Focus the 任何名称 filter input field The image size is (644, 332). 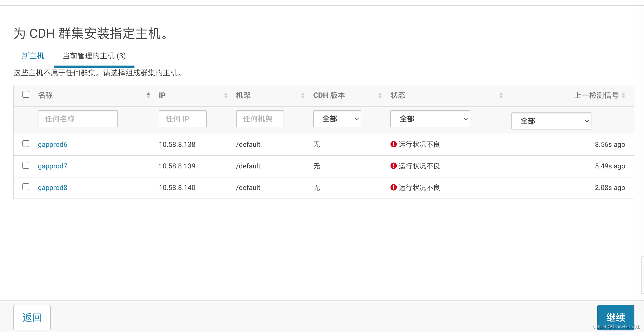(78, 119)
